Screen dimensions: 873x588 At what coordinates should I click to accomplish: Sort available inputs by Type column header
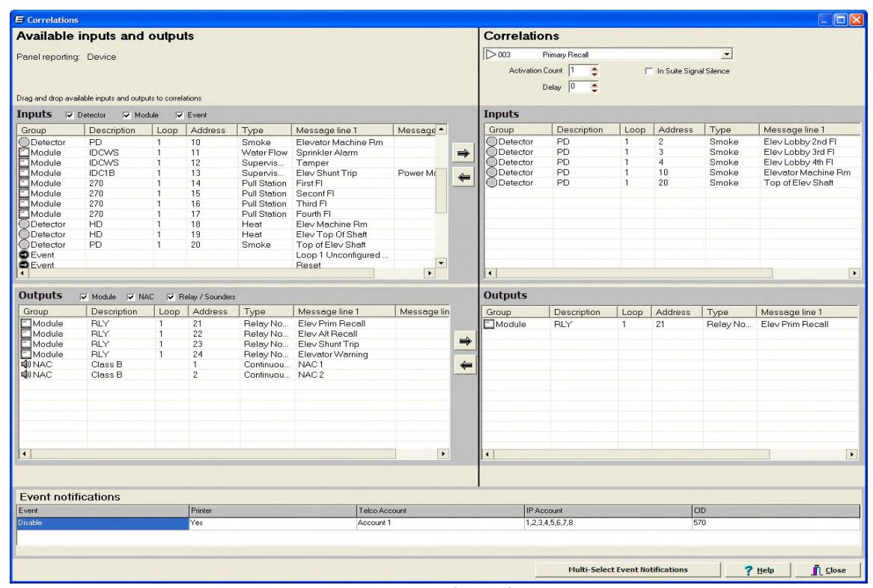(264, 130)
